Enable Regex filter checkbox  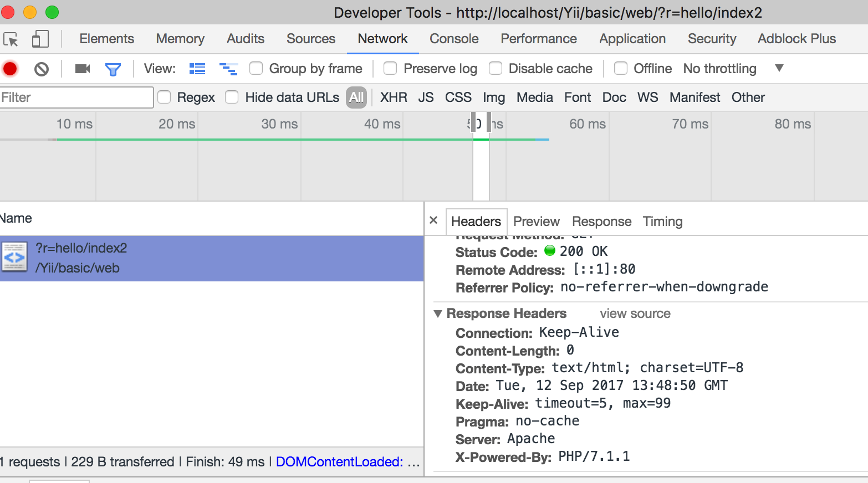point(164,97)
